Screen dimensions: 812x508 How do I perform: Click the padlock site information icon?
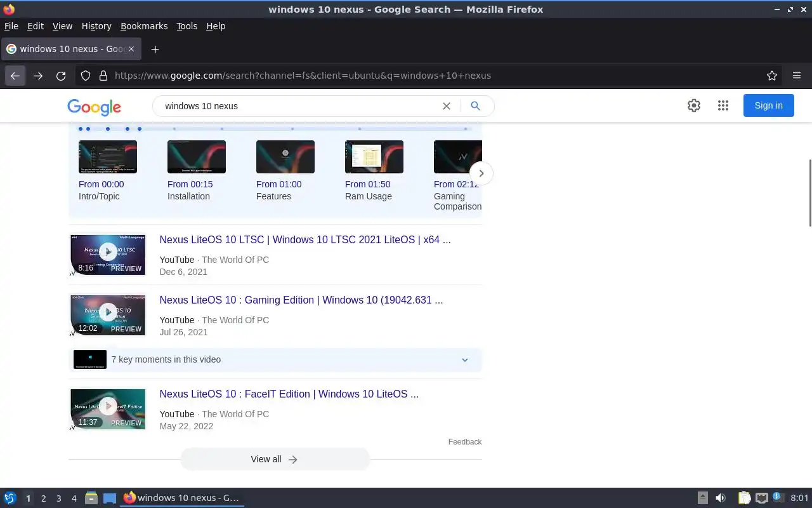click(103, 76)
